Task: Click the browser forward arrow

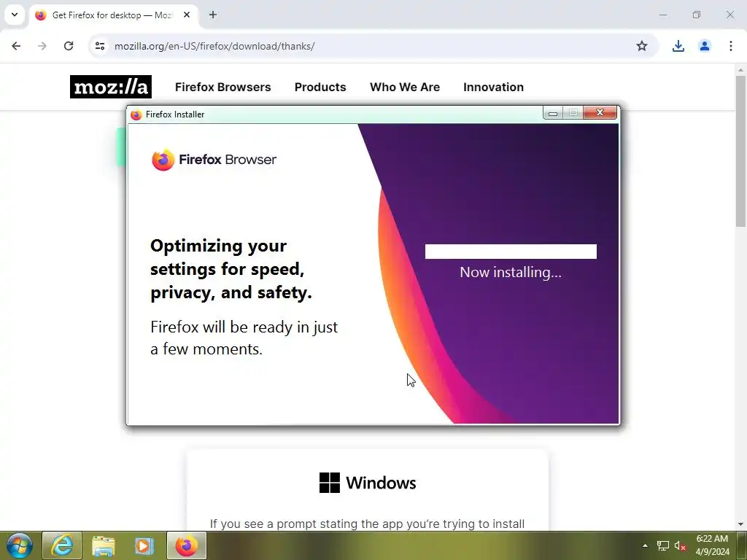Action: click(42, 46)
